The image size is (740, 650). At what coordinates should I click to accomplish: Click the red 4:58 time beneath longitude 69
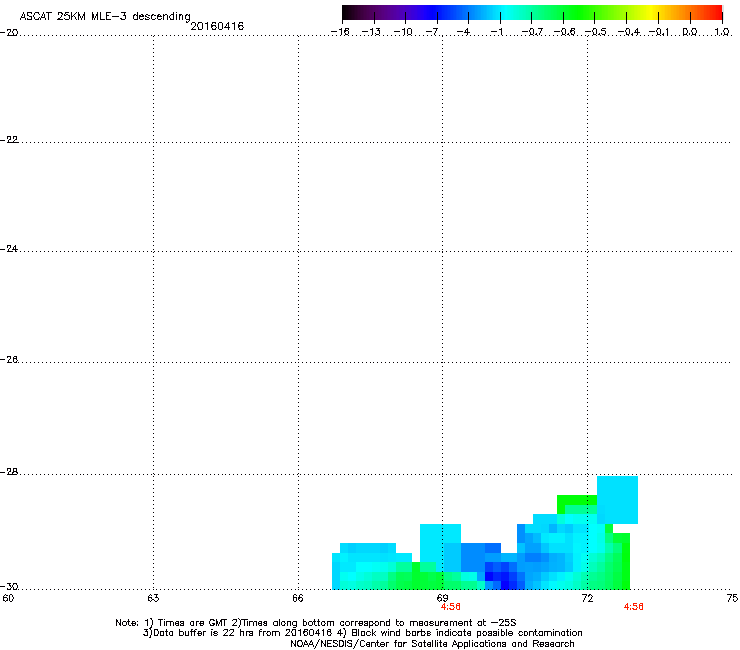pyautogui.click(x=450, y=607)
